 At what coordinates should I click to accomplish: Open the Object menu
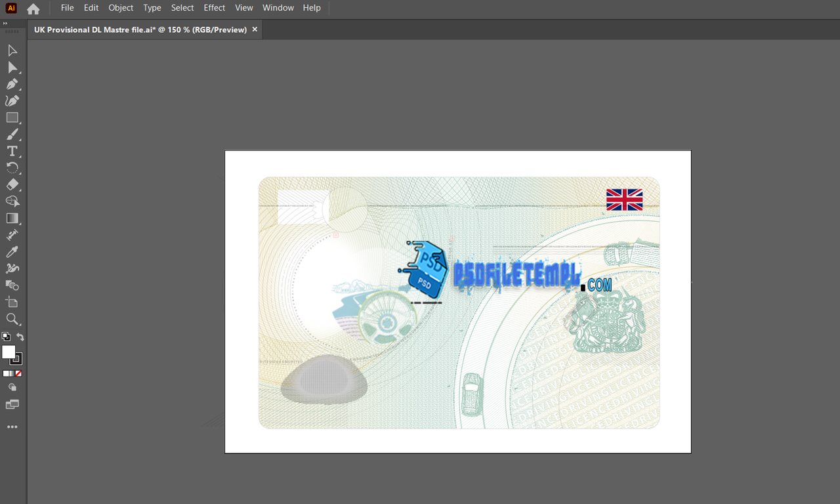click(x=121, y=8)
